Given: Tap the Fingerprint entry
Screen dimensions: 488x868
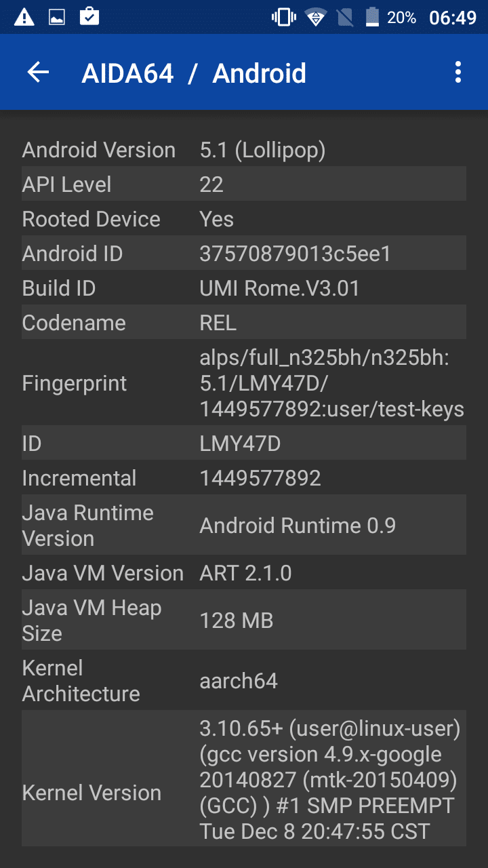Looking at the screenshot, I should click(x=243, y=383).
